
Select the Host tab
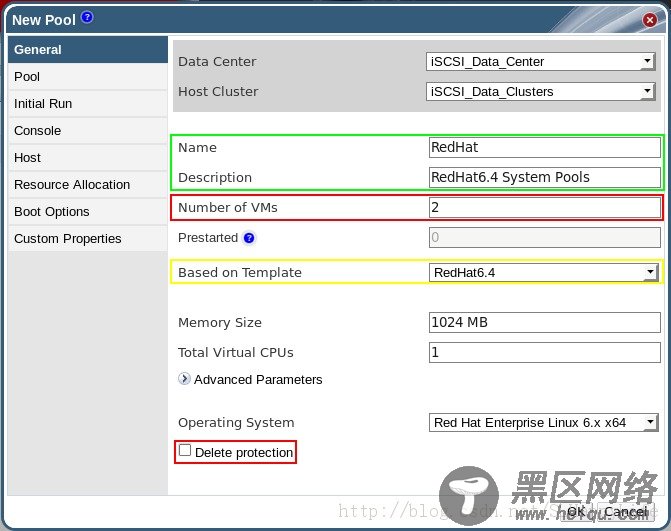click(x=88, y=157)
